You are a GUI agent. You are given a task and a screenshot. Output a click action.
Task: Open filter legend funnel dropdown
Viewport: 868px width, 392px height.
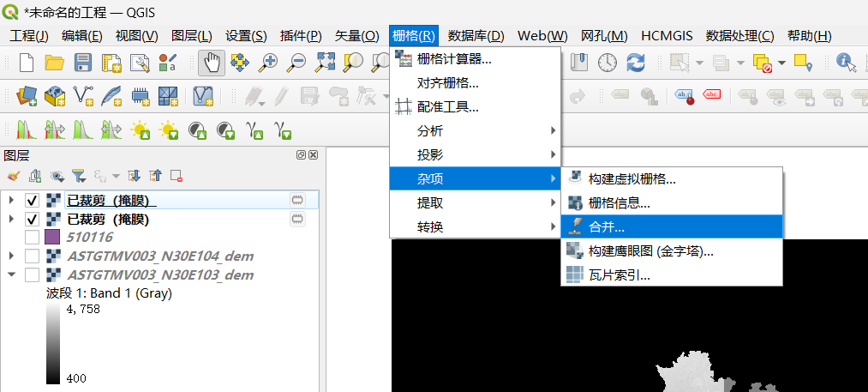click(79, 177)
